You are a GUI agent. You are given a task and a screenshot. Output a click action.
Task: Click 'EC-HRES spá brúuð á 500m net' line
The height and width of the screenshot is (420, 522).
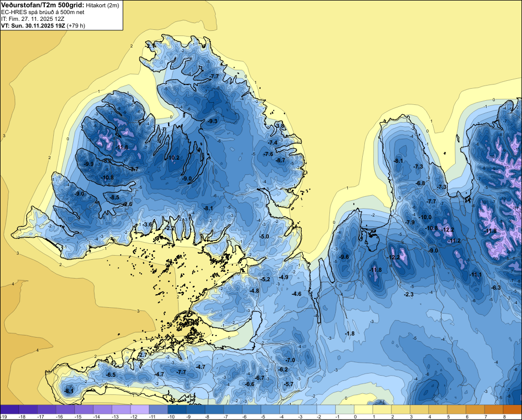click(43, 13)
